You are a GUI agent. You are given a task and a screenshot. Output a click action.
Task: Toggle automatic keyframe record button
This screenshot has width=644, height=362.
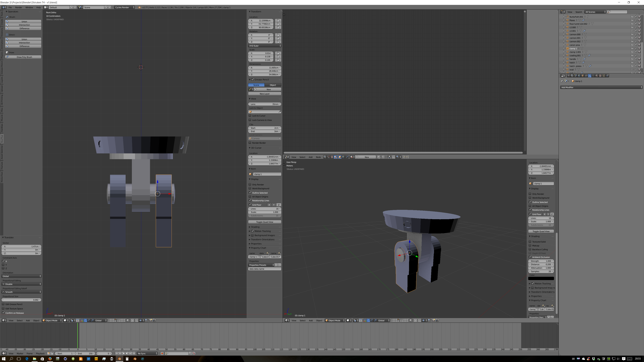point(162,353)
